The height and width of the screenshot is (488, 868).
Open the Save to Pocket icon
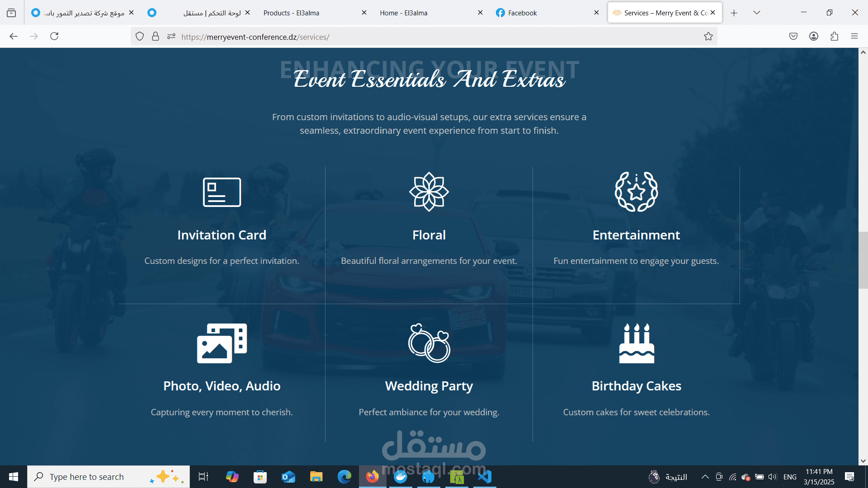click(x=793, y=37)
